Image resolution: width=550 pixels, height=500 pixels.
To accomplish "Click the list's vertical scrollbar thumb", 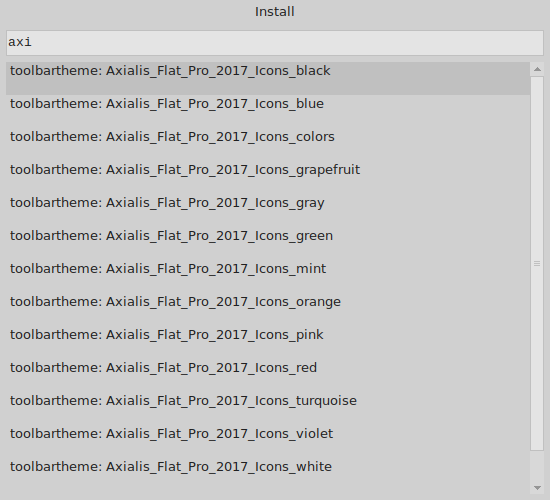I will tap(537, 263).
